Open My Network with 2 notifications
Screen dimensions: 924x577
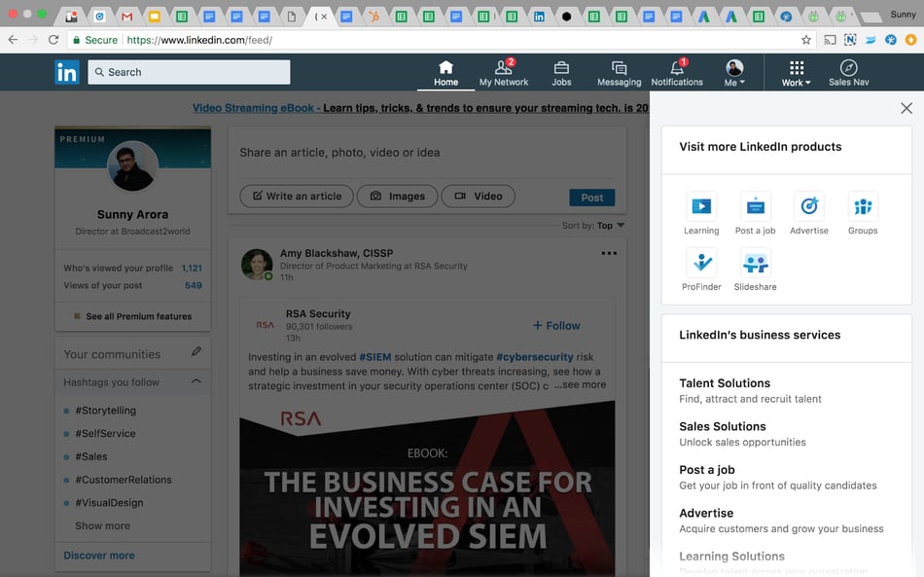click(x=504, y=73)
